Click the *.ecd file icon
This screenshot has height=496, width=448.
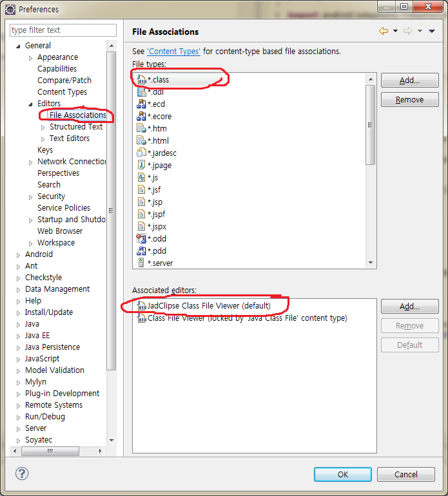click(141, 104)
